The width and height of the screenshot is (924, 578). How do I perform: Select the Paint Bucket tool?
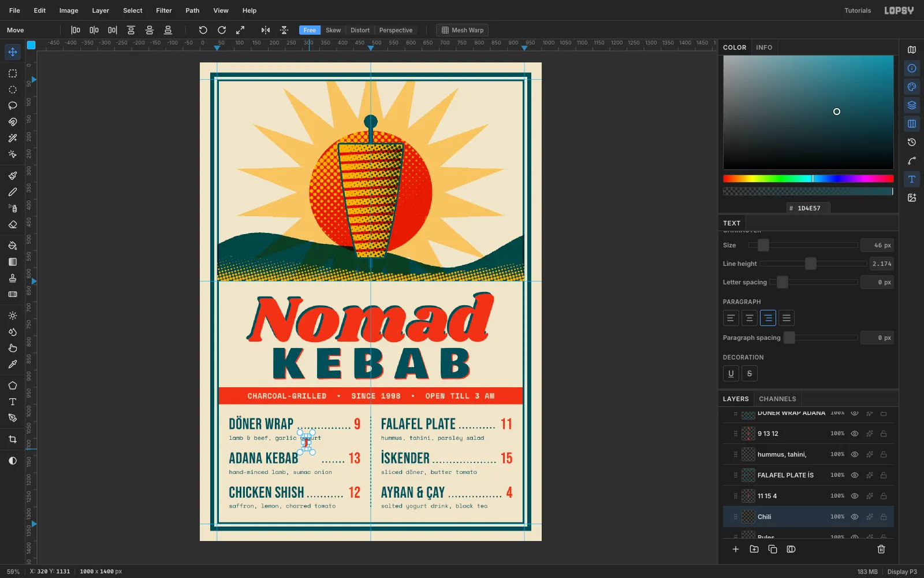pos(13,246)
